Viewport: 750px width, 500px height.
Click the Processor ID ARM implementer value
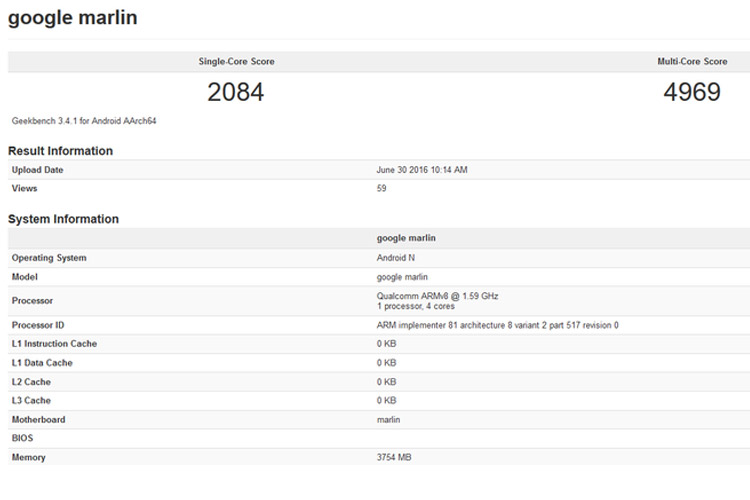(x=497, y=325)
